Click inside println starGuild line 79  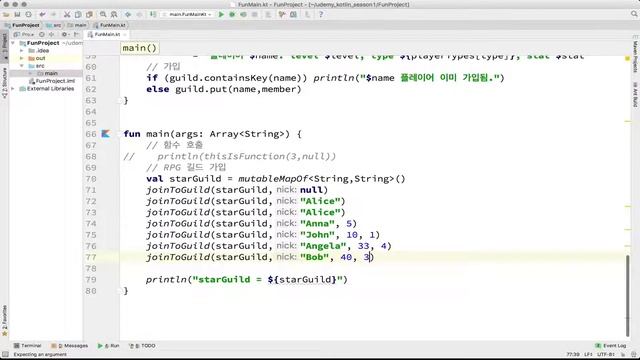tap(247, 280)
